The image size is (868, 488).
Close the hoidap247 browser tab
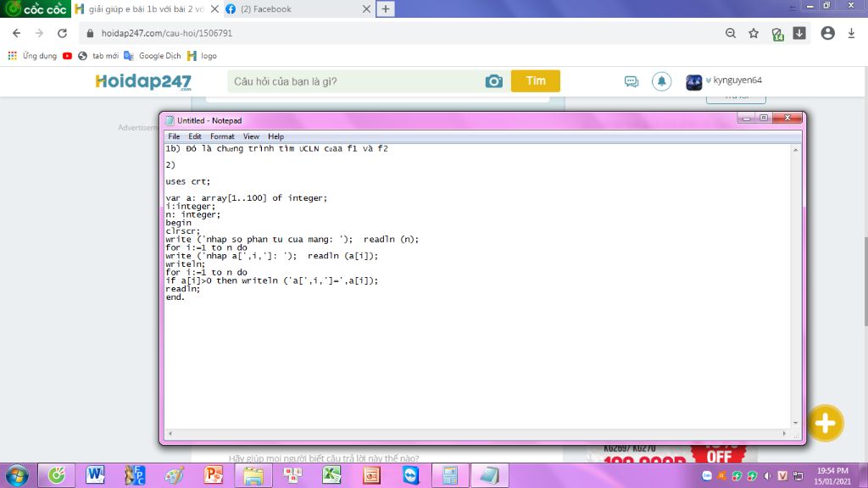coord(214,8)
